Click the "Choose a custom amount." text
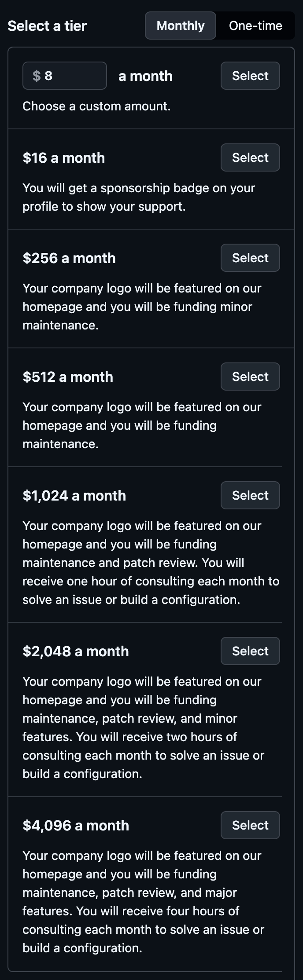Image resolution: width=303 pixels, height=980 pixels. click(96, 106)
